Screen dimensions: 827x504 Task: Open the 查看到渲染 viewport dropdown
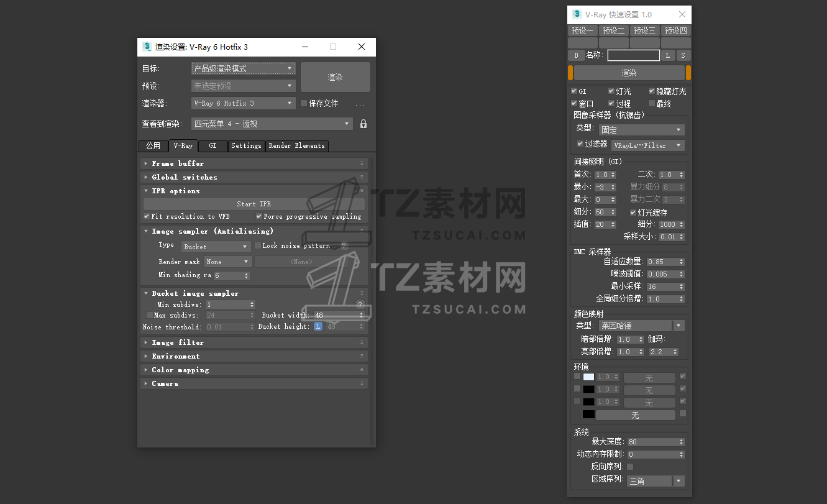(272, 124)
